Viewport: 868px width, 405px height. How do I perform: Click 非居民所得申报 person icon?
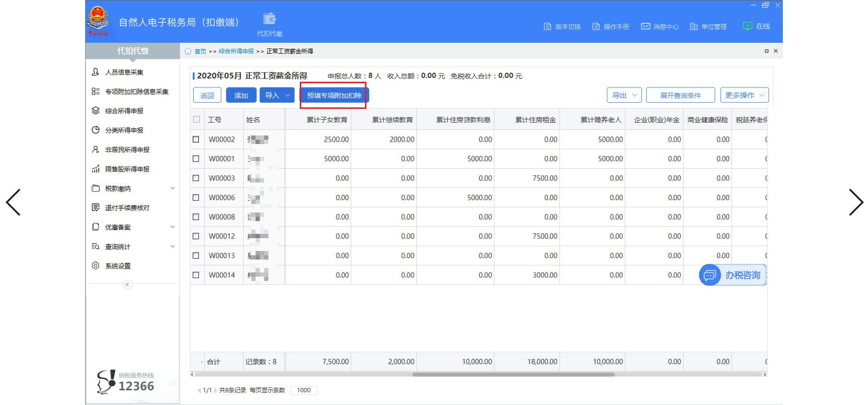(x=96, y=149)
